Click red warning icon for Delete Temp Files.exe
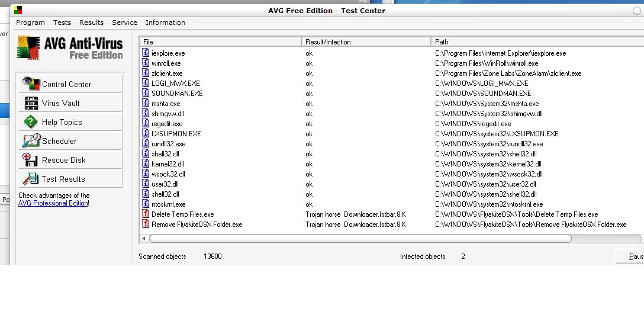Screen dimensions: 644x311 tap(146, 214)
